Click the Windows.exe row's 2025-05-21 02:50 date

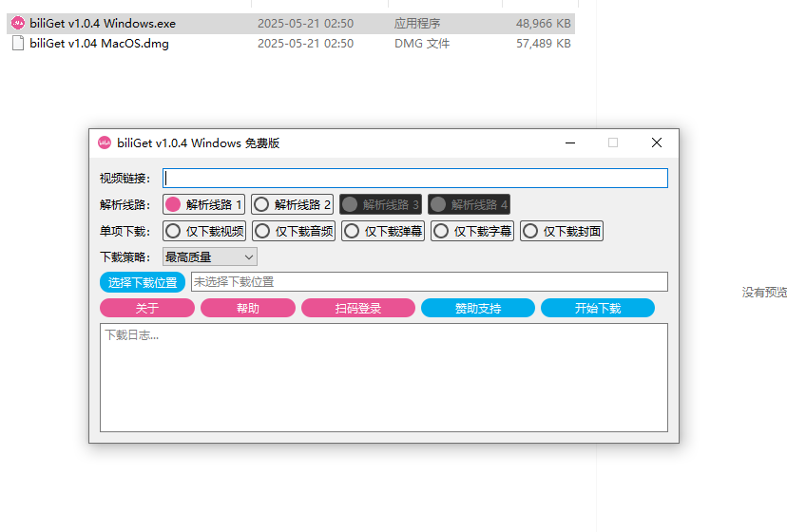305,23
